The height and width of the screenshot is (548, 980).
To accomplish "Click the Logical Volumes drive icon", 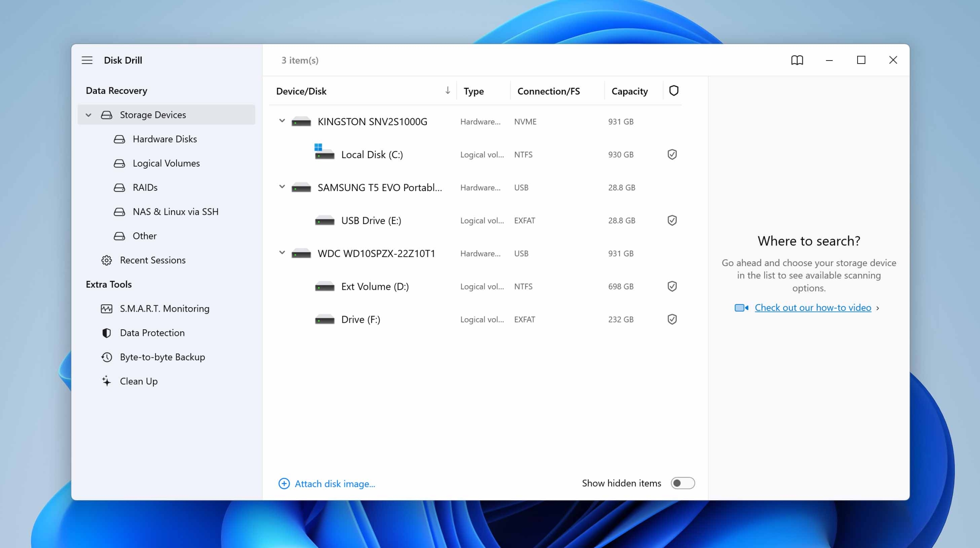I will [x=119, y=163].
